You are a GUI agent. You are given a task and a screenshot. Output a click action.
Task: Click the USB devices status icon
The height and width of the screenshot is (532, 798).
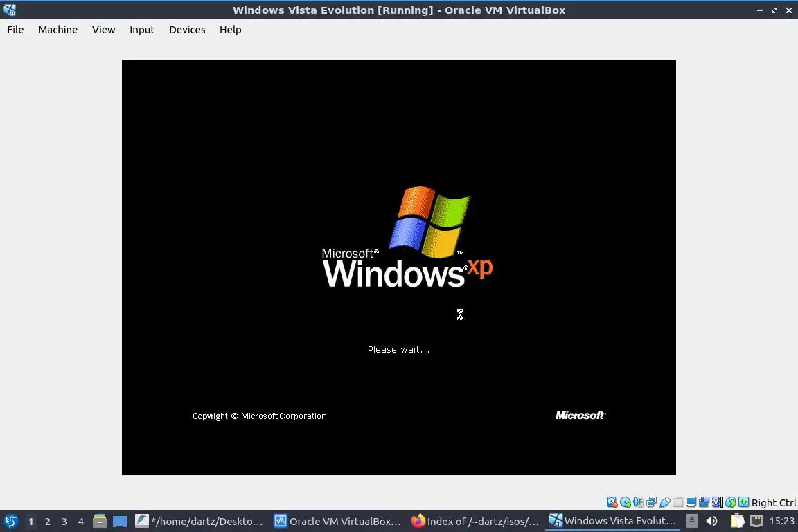[665, 502]
